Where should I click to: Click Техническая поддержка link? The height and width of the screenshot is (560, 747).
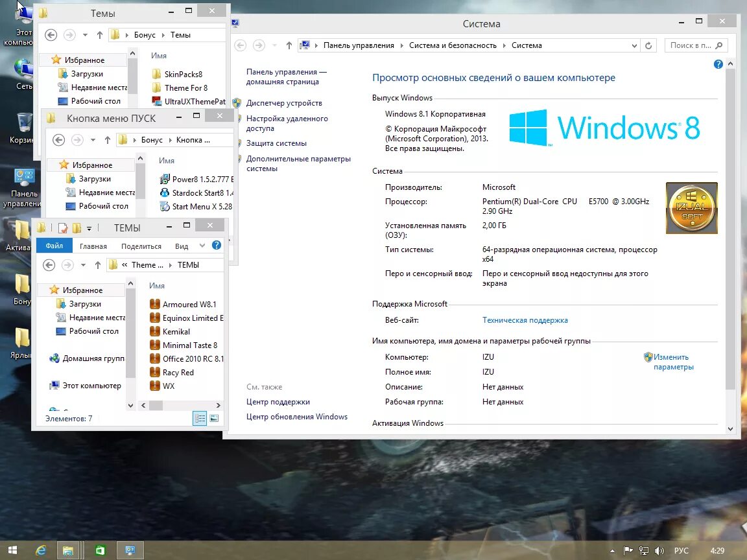525,320
